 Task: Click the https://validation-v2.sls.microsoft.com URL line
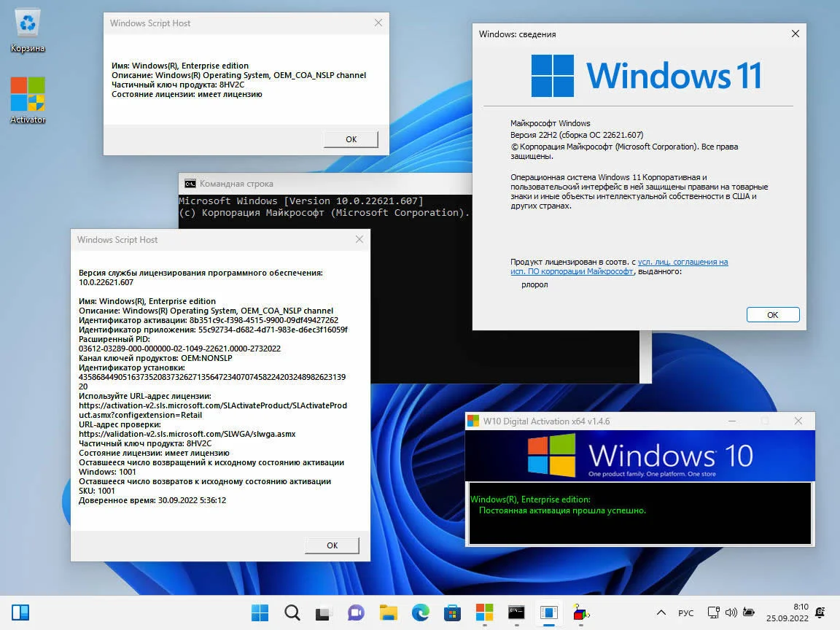[187, 434]
